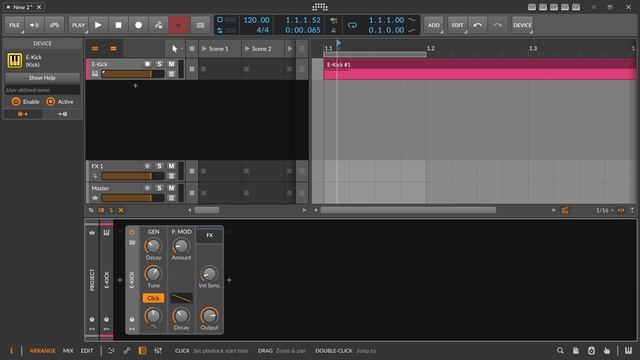The width and height of the screenshot is (640, 360).
Task: Click the red overdub plus button
Action: (x=178, y=25)
